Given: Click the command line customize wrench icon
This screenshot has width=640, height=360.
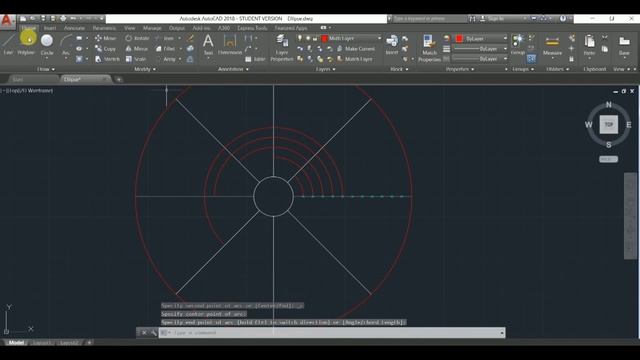Looking at the screenshot, I should (153, 333).
